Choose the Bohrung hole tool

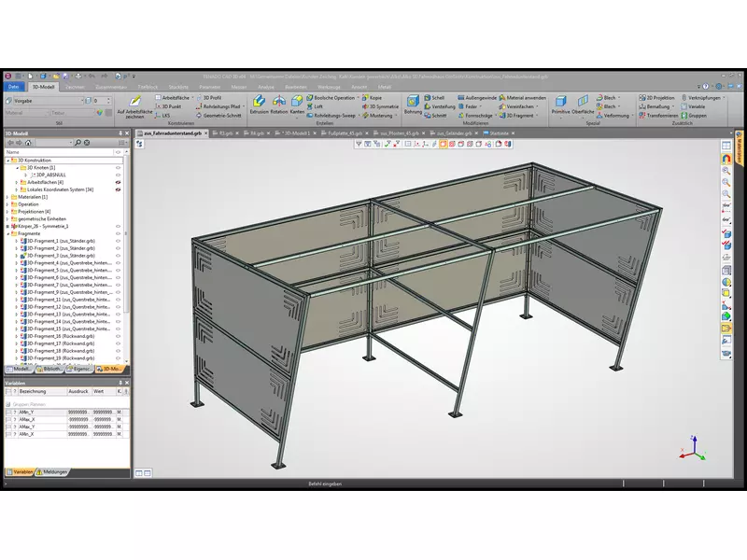click(413, 105)
